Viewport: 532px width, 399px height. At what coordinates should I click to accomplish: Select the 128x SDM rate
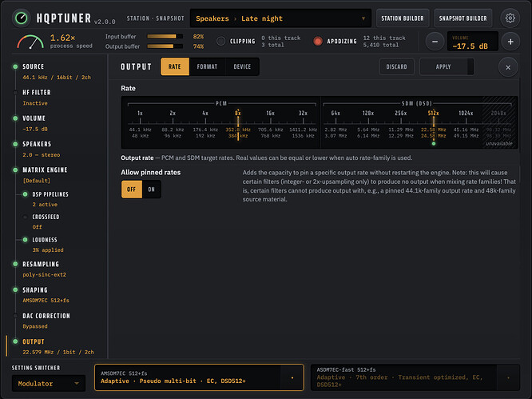pos(368,124)
